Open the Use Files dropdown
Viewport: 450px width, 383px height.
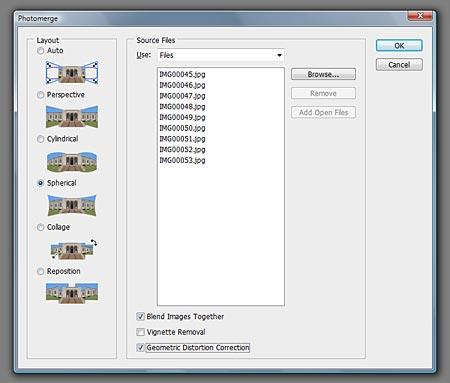pyautogui.click(x=221, y=55)
